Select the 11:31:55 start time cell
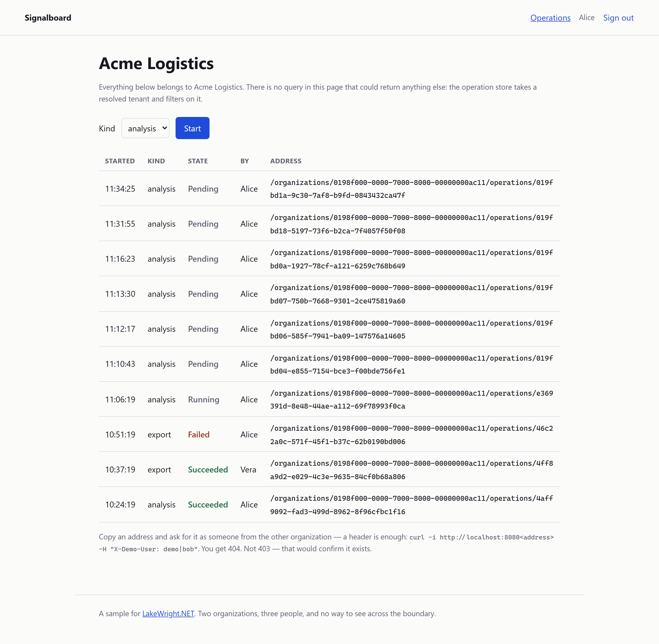This screenshot has height=644, width=659. [120, 224]
